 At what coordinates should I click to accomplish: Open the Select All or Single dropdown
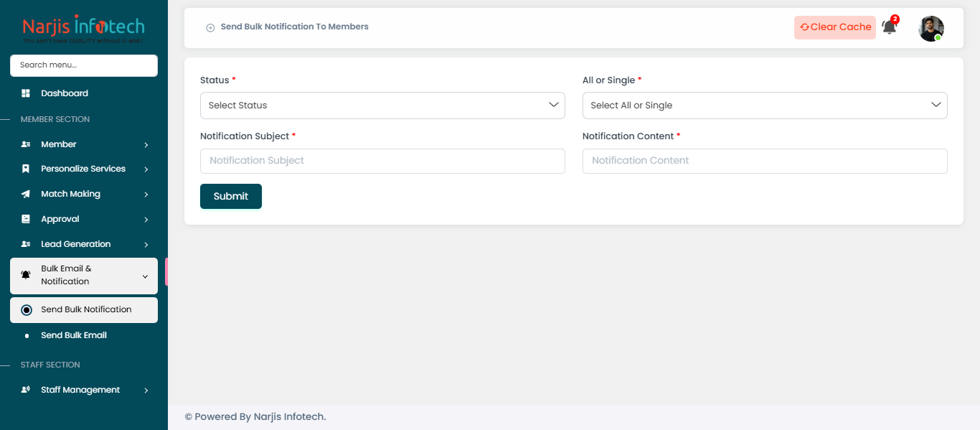point(765,105)
